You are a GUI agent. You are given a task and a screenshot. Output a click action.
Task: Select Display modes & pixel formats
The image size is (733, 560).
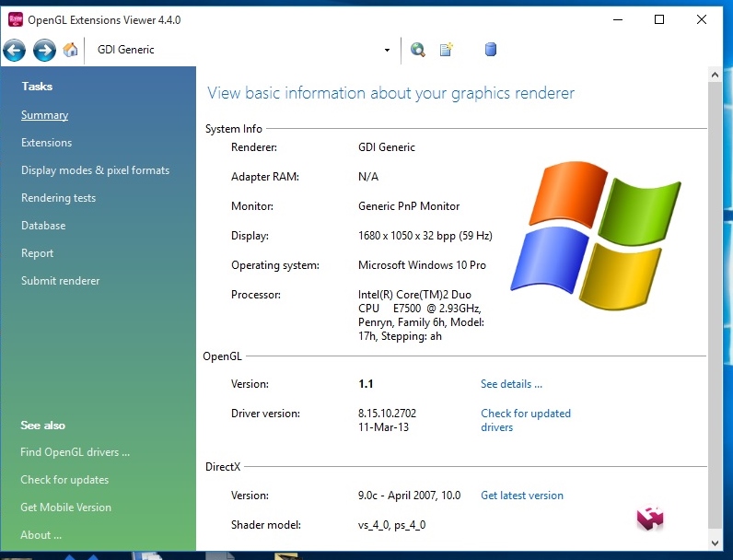96,170
